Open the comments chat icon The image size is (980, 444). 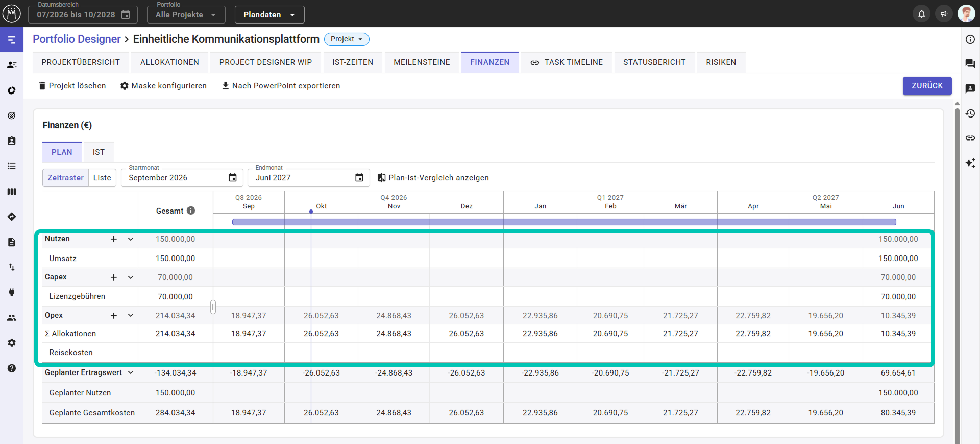970,64
